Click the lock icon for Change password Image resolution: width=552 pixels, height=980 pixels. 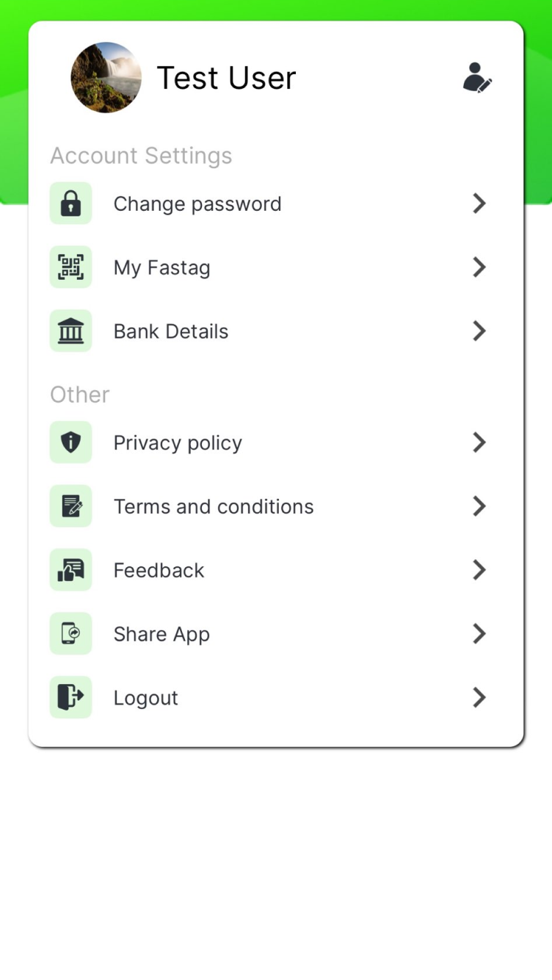(x=70, y=203)
